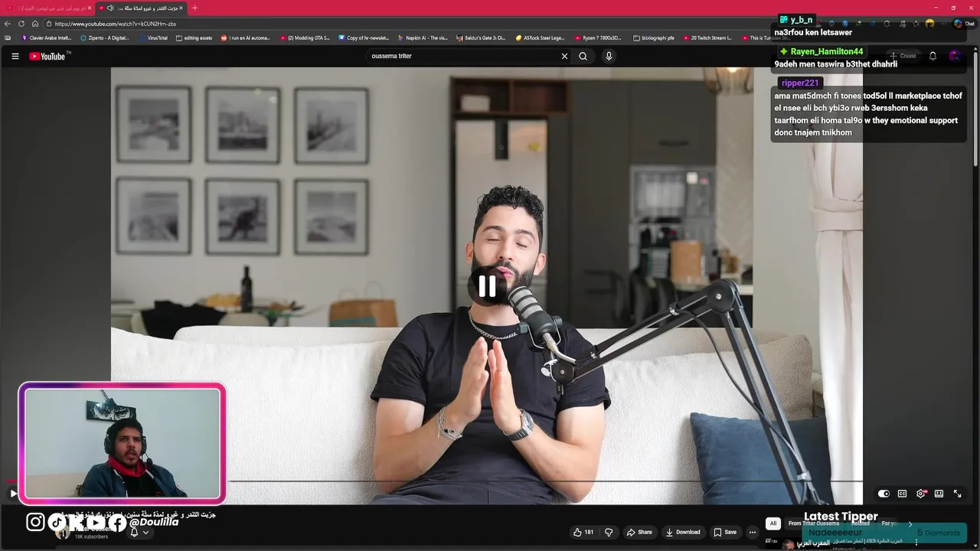Click the Facebook icon in stream overlay

click(117, 523)
